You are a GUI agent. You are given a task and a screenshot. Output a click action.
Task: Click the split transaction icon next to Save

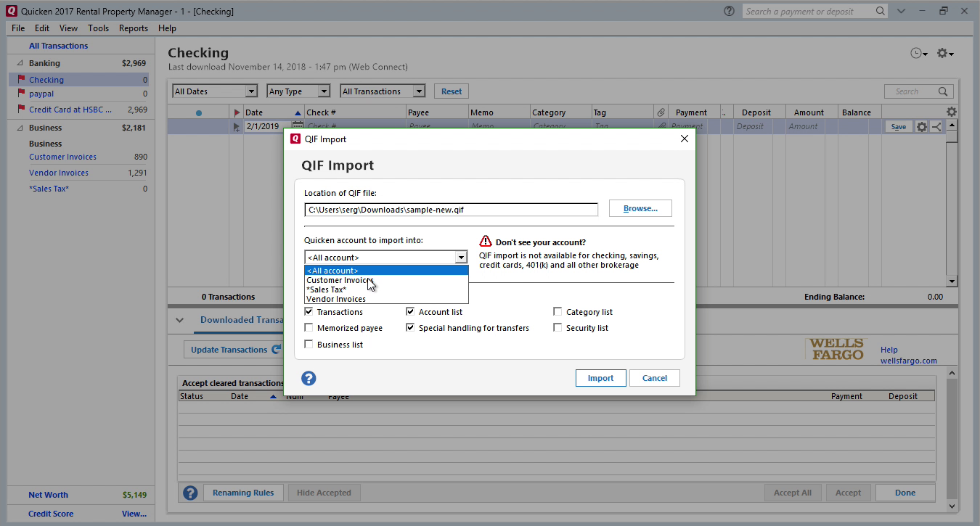(936, 126)
